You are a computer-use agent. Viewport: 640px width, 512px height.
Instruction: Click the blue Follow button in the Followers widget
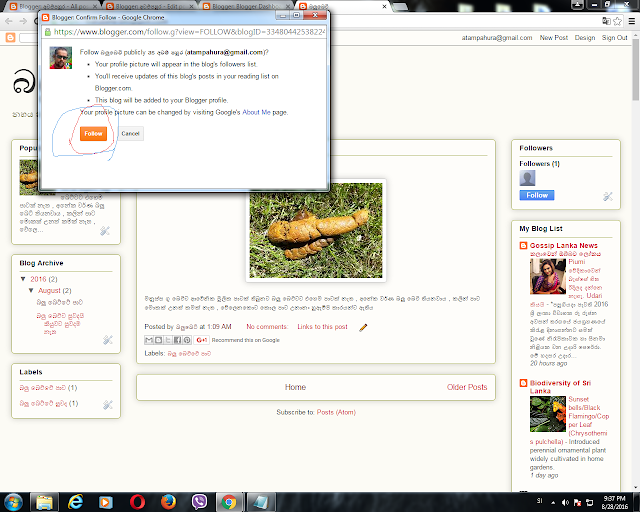[537, 195]
